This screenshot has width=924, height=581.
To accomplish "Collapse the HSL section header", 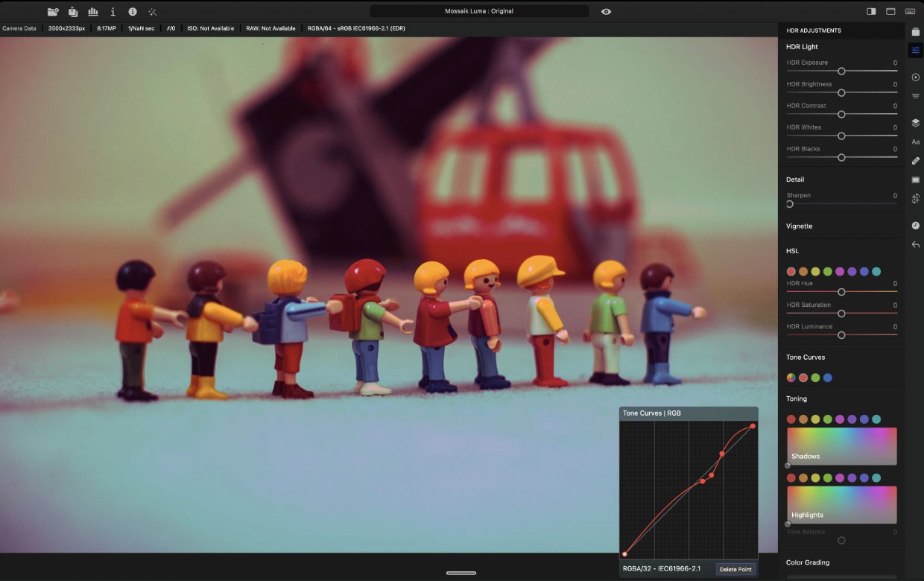I will pos(792,251).
